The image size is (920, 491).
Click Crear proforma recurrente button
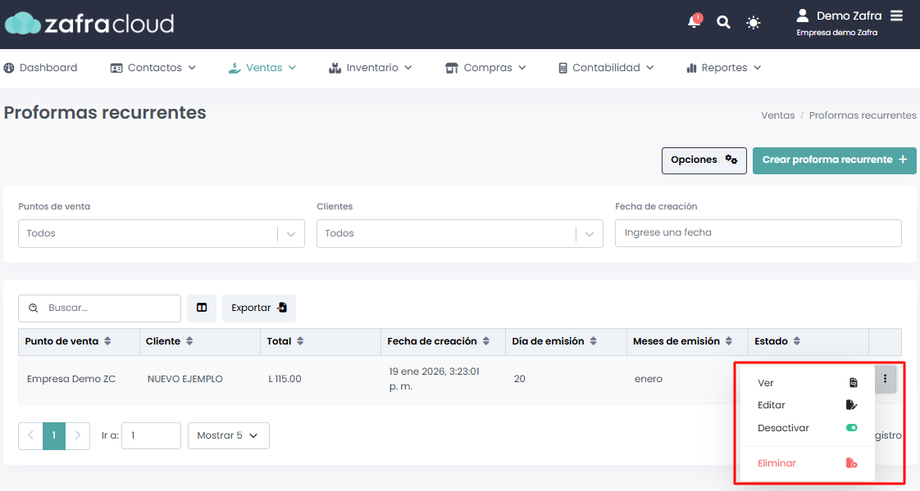pos(834,160)
